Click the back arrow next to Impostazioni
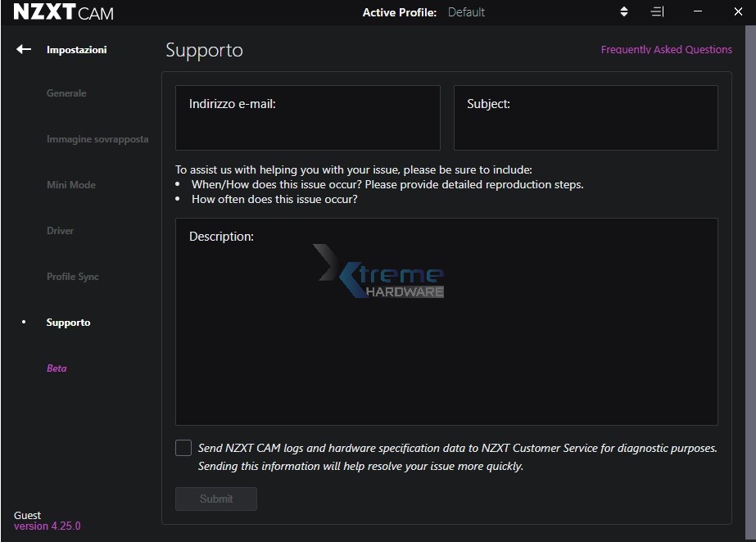This screenshot has height=542, width=756. coord(23,49)
